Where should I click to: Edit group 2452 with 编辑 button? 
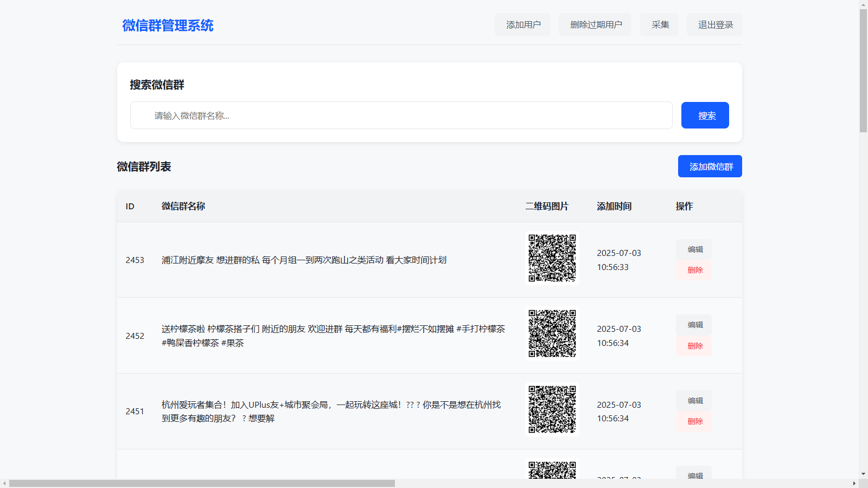point(694,325)
